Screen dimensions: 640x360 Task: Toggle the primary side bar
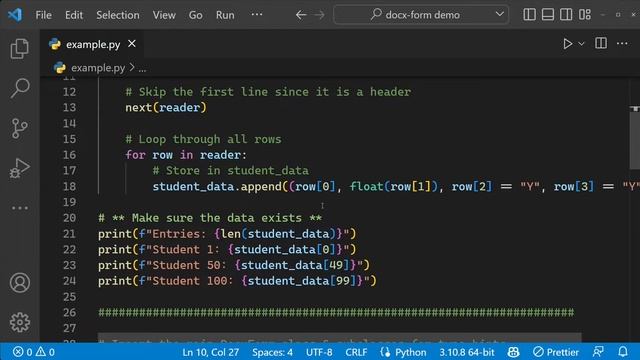[529, 15]
